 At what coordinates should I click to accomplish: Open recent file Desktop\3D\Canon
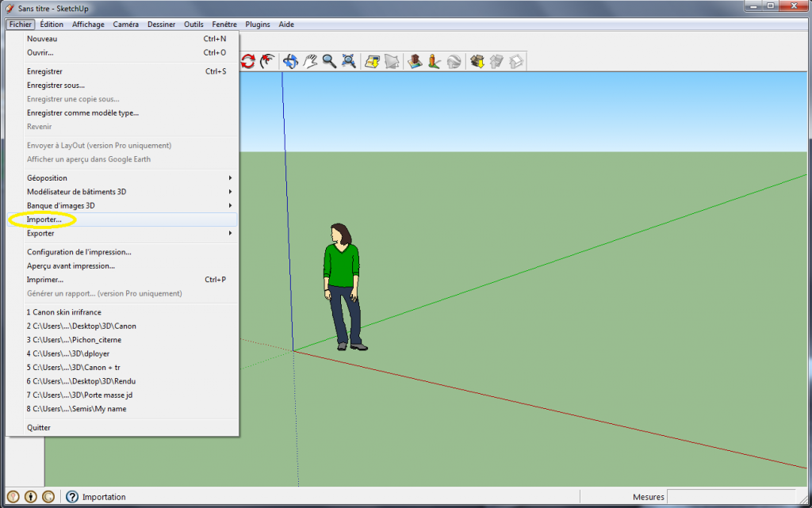tap(122, 327)
